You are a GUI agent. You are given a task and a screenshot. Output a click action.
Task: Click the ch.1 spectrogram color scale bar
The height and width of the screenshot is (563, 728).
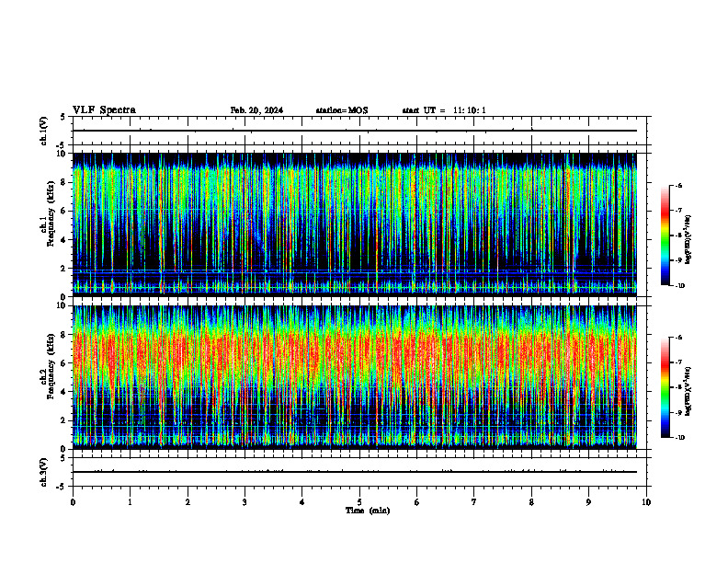pos(665,236)
